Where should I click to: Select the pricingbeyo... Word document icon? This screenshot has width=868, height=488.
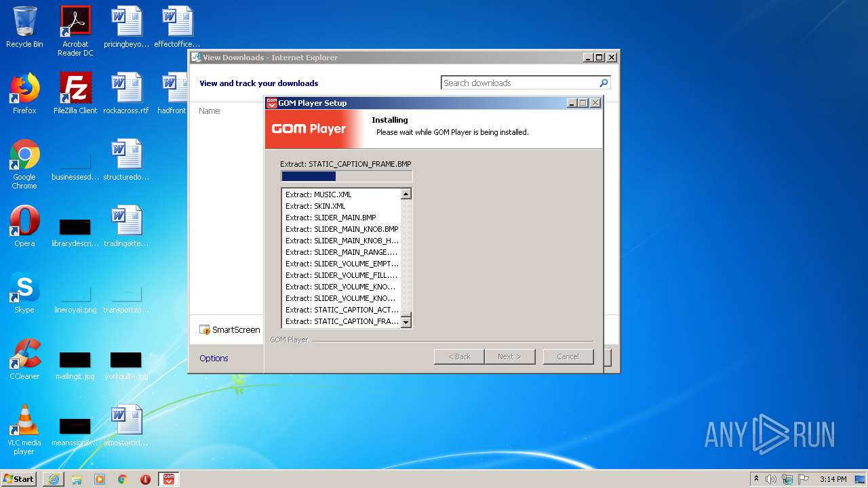(x=126, y=27)
